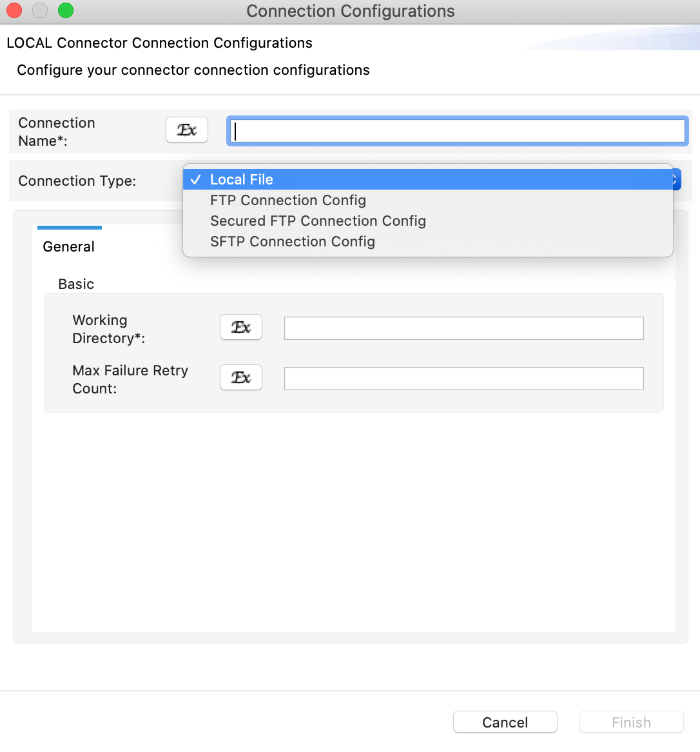The height and width of the screenshot is (752, 700).
Task: Select SFTP Connection Config option
Action: click(x=428, y=241)
